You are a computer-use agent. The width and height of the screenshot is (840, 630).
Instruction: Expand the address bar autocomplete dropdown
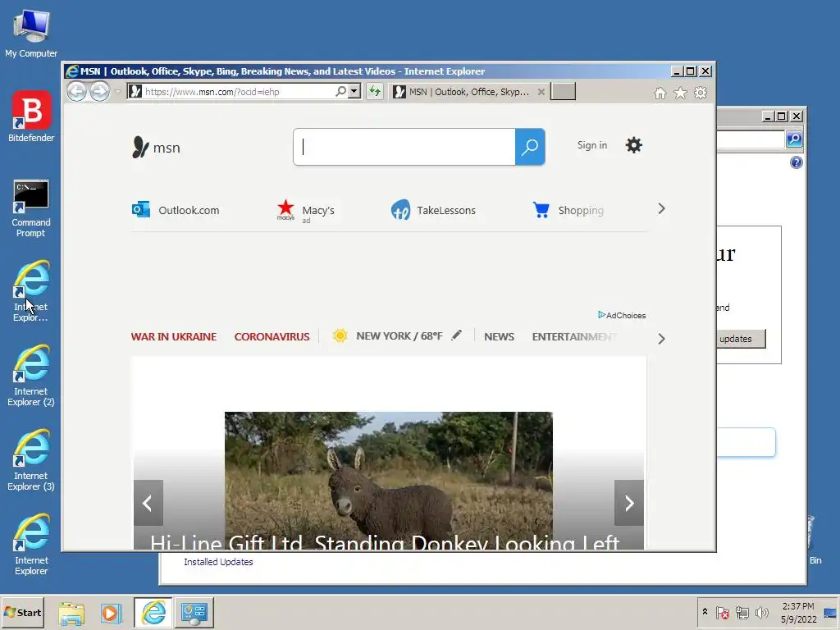(x=354, y=92)
